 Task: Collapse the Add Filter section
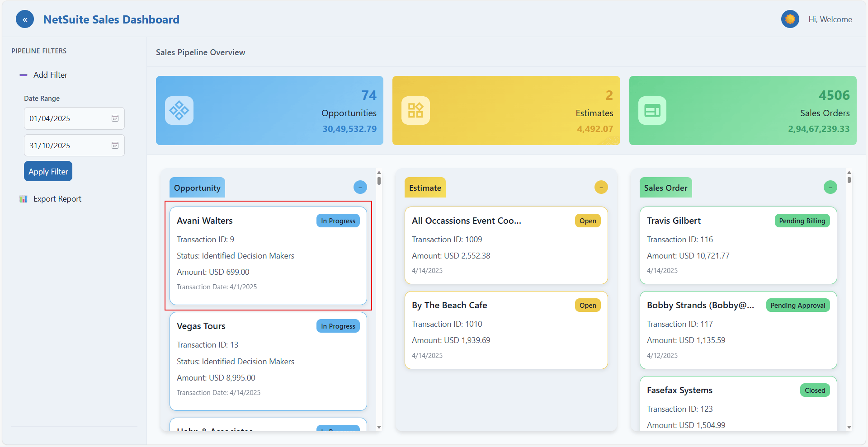24,75
